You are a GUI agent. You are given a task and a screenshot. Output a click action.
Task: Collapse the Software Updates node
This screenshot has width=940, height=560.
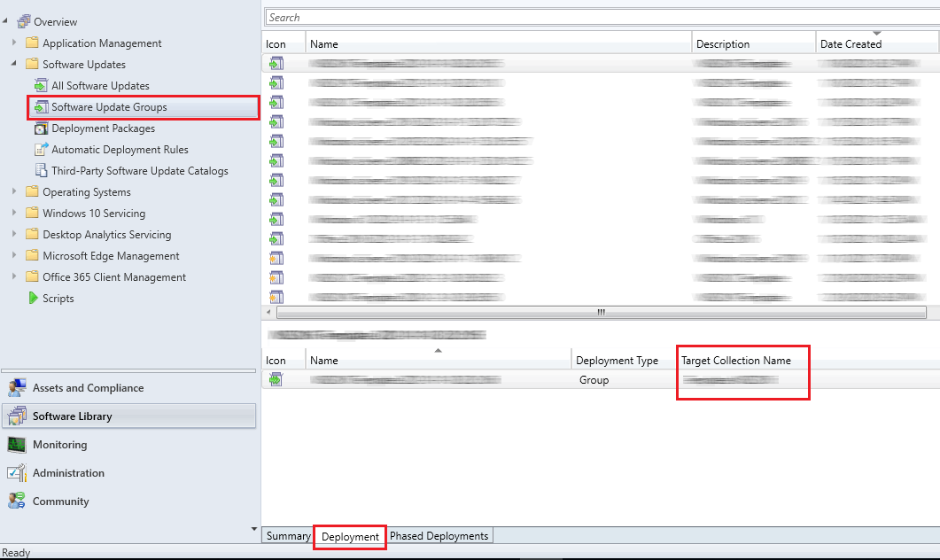[x=13, y=64]
